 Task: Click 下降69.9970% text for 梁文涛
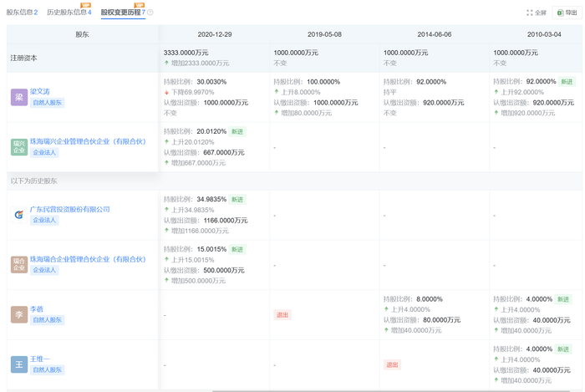click(192, 92)
